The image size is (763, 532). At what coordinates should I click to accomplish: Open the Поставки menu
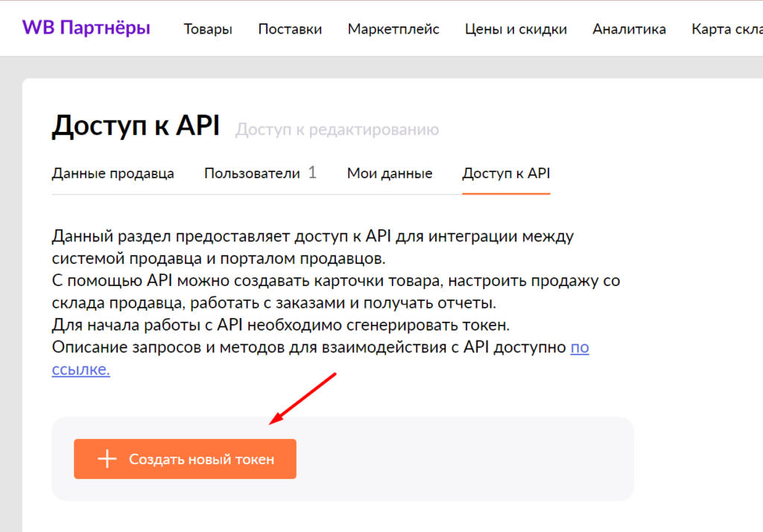(290, 29)
